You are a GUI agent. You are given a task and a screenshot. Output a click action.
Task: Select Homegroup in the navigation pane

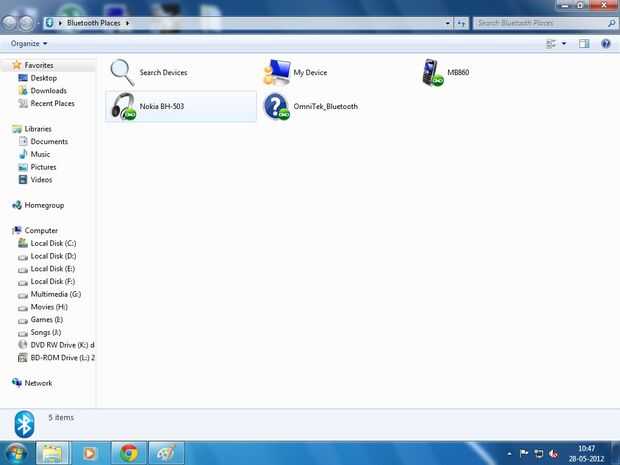(x=44, y=205)
